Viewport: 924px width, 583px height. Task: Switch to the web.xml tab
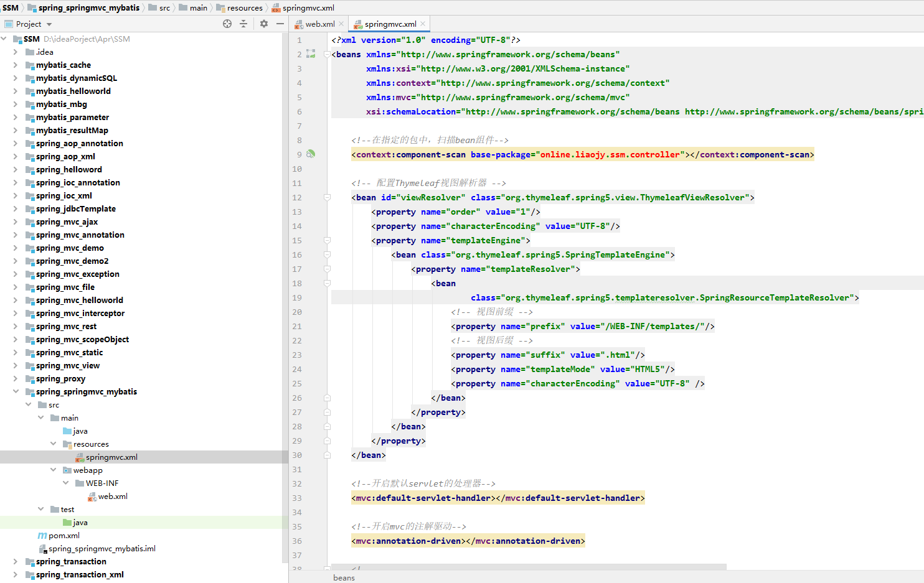[320, 24]
